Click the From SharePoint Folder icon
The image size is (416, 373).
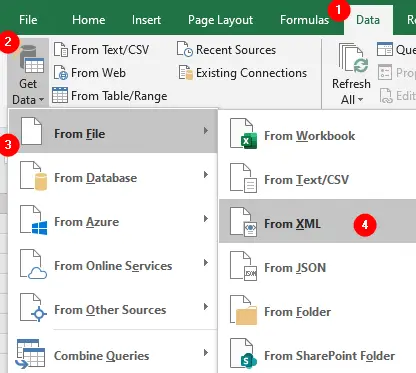pos(243,354)
